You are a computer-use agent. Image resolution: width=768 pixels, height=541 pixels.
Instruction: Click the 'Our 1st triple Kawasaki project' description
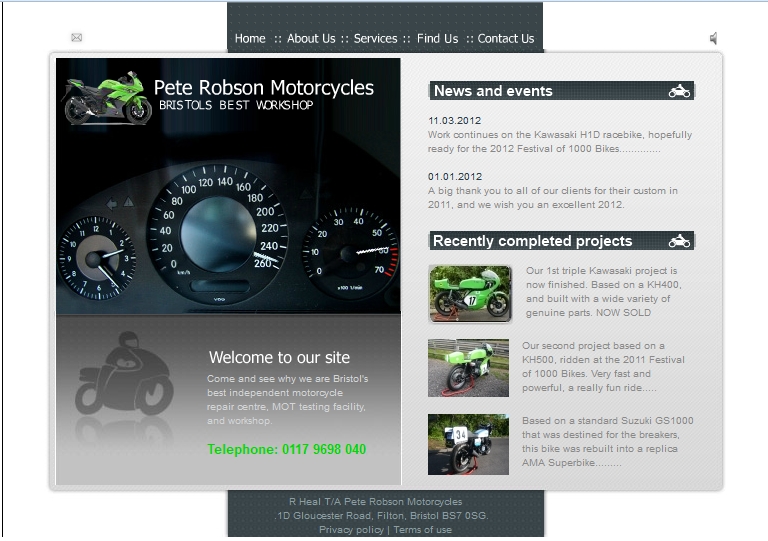click(603, 292)
